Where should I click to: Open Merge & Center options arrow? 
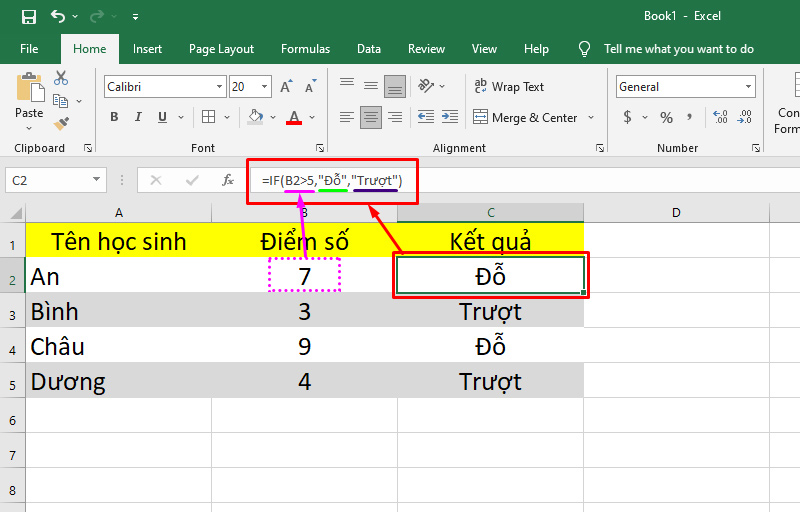tap(591, 118)
